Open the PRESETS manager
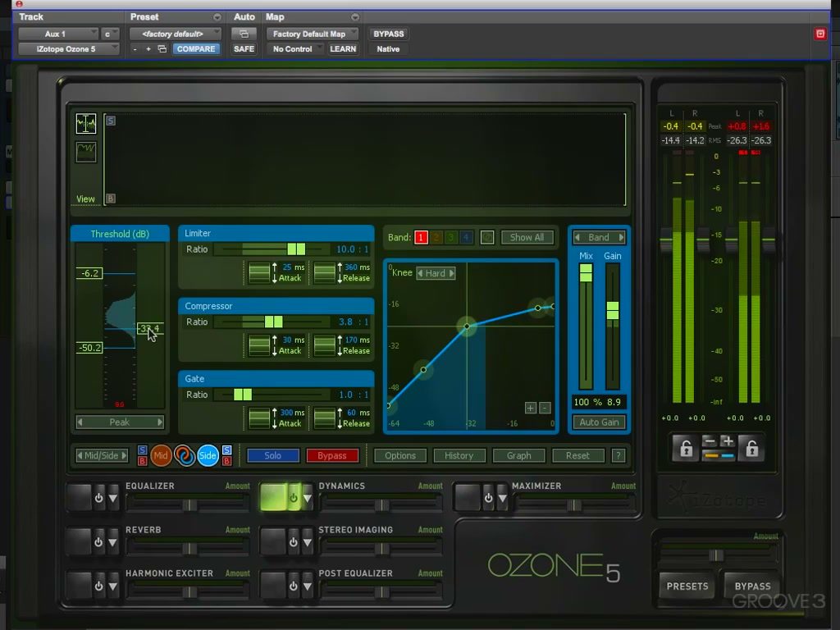840x630 pixels. 687,586
